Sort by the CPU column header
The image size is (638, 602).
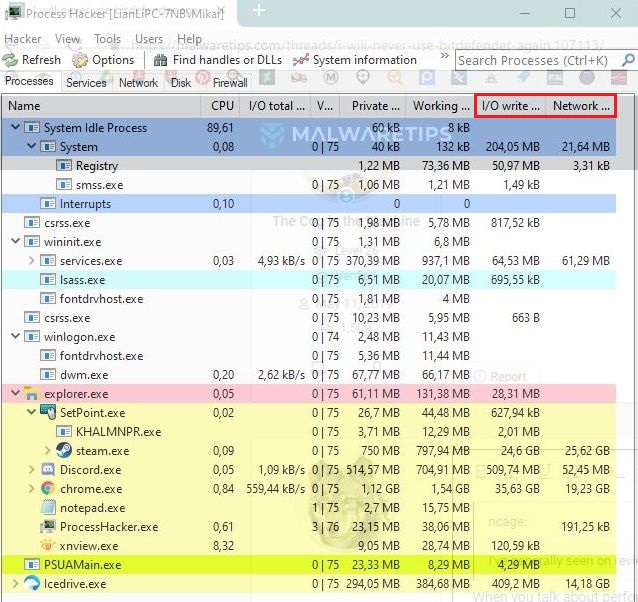coord(221,106)
